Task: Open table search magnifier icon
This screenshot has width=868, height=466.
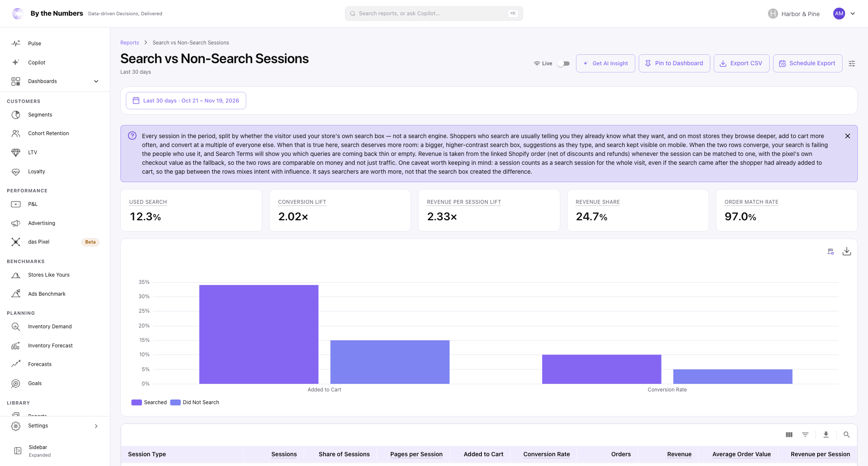Action: pyautogui.click(x=846, y=435)
